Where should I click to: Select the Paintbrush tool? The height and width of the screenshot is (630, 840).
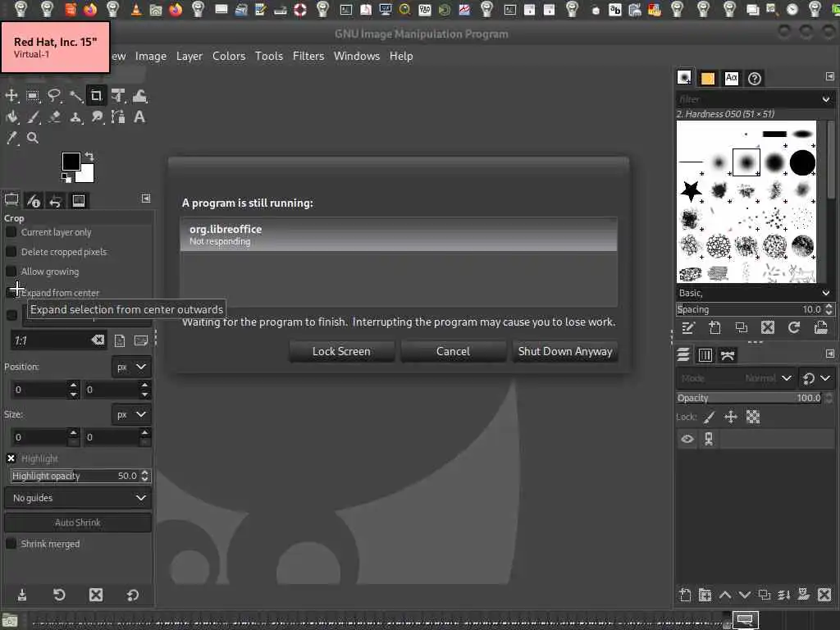click(33, 116)
